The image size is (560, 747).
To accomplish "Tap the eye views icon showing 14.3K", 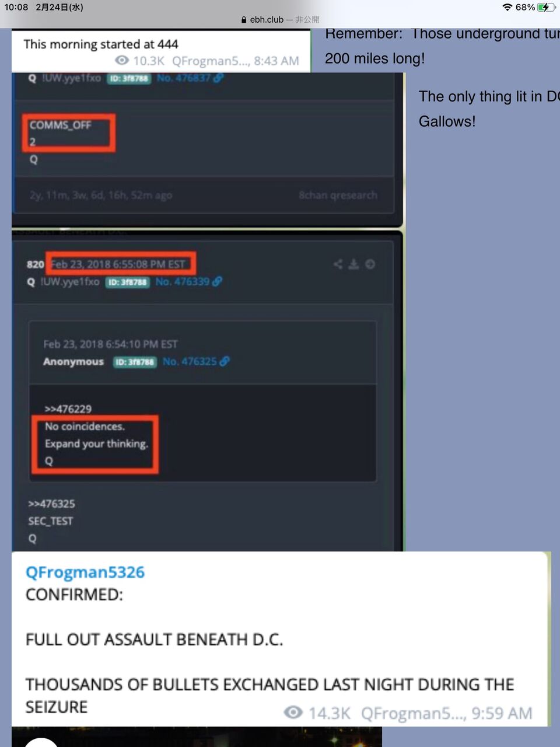I will click(x=293, y=712).
